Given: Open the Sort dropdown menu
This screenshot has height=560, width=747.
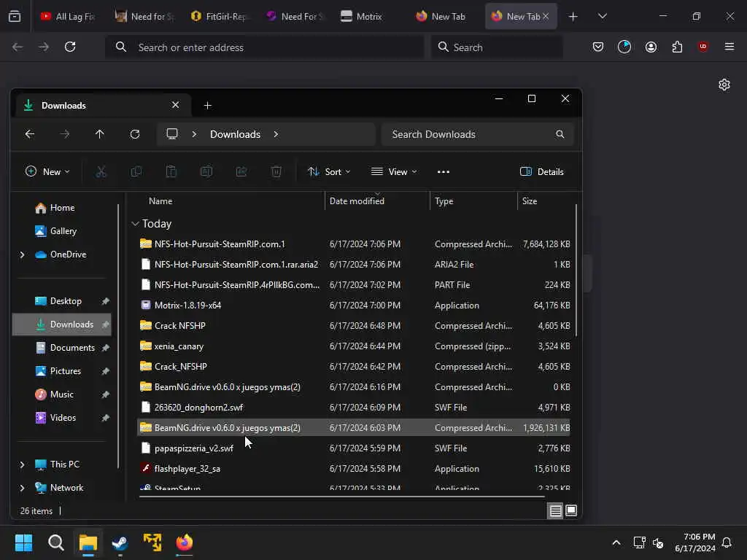Looking at the screenshot, I should tap(329, 172).
